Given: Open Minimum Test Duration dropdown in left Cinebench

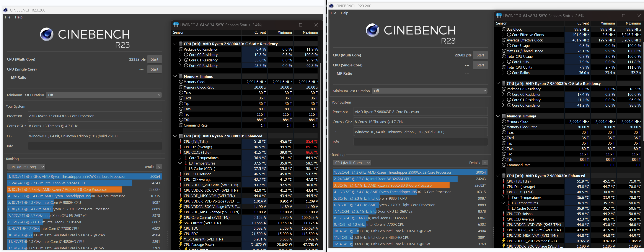Looking at the screenshot, I should coord(104,95).
